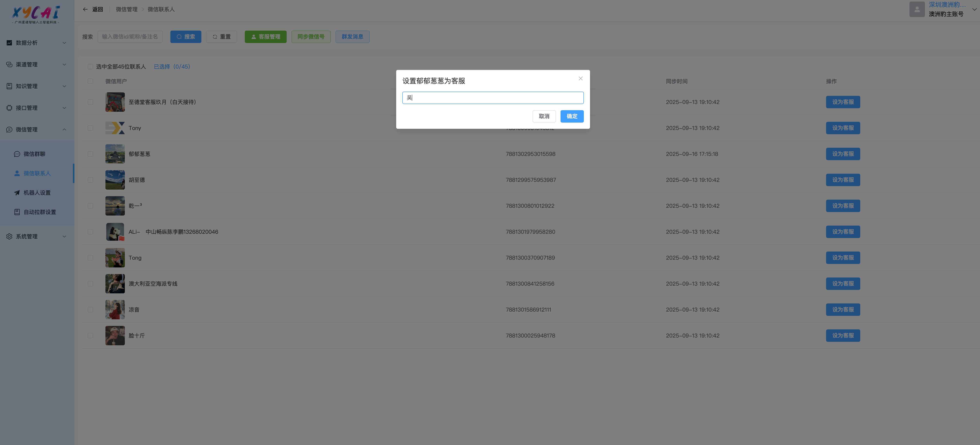Open 自动拉群设置 sidebar item
The width and height of the screenshot is (980, 445).
pos(40,212)
